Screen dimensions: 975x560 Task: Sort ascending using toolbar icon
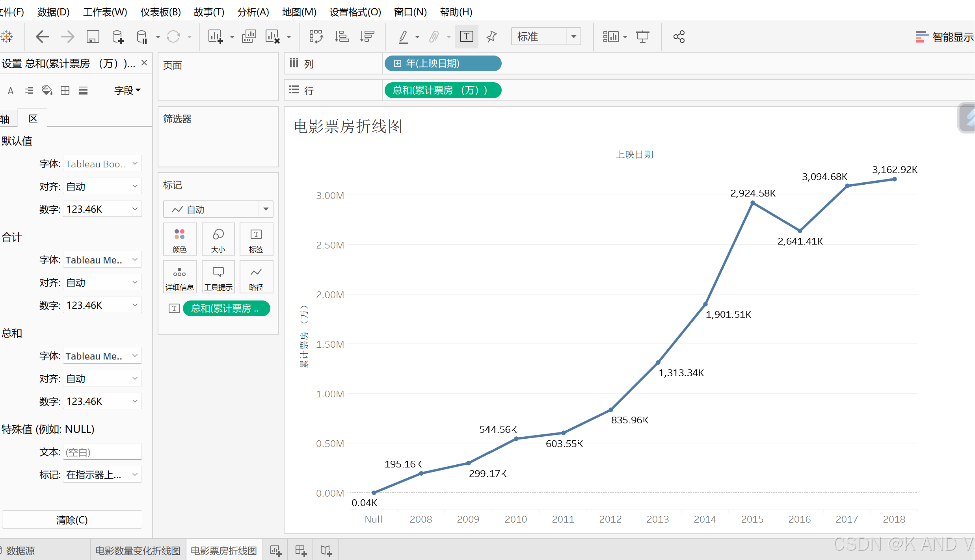[341, 37]
